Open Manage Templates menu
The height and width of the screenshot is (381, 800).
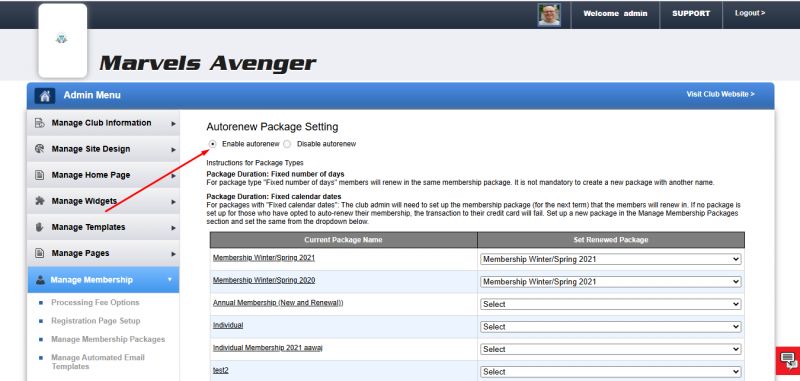[103, 227]
